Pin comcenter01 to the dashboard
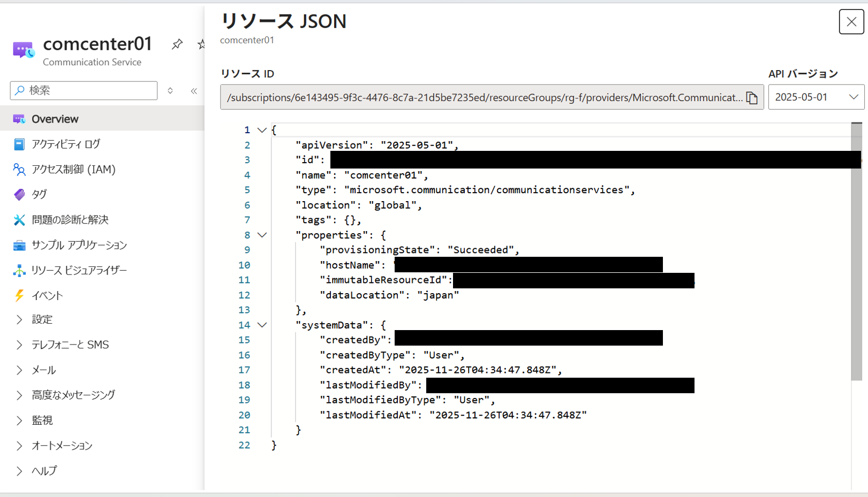Screen dimensions: 868x497 coord(177,44)
